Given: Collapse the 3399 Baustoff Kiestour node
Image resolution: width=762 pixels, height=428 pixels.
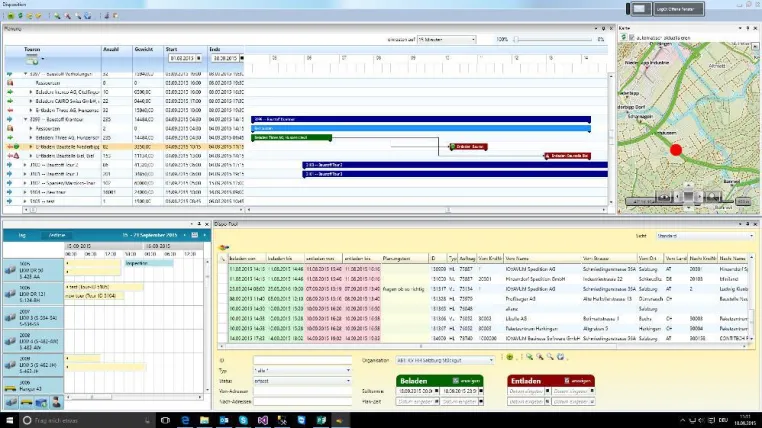Looking at the screenshot, I should tap(25, 120).
